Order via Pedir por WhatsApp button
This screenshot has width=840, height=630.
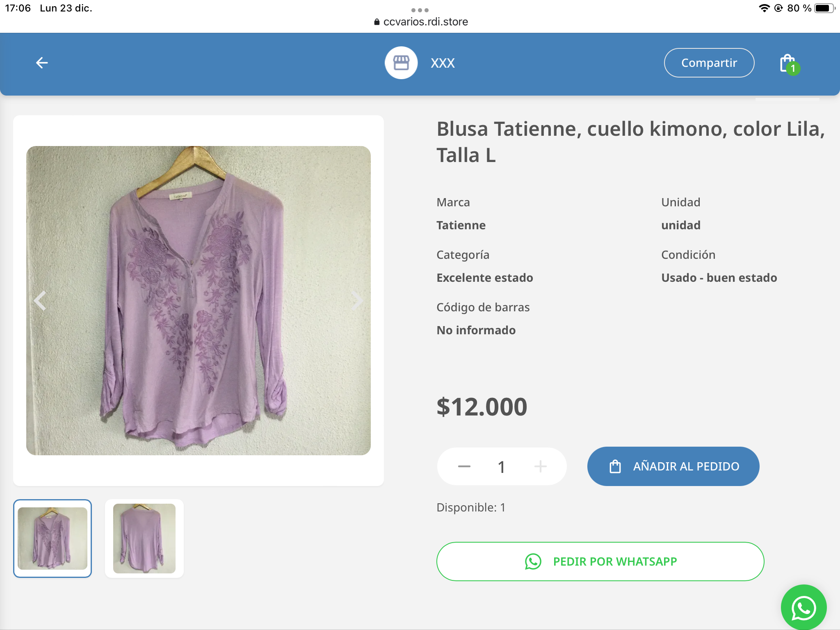click(600, 562)
